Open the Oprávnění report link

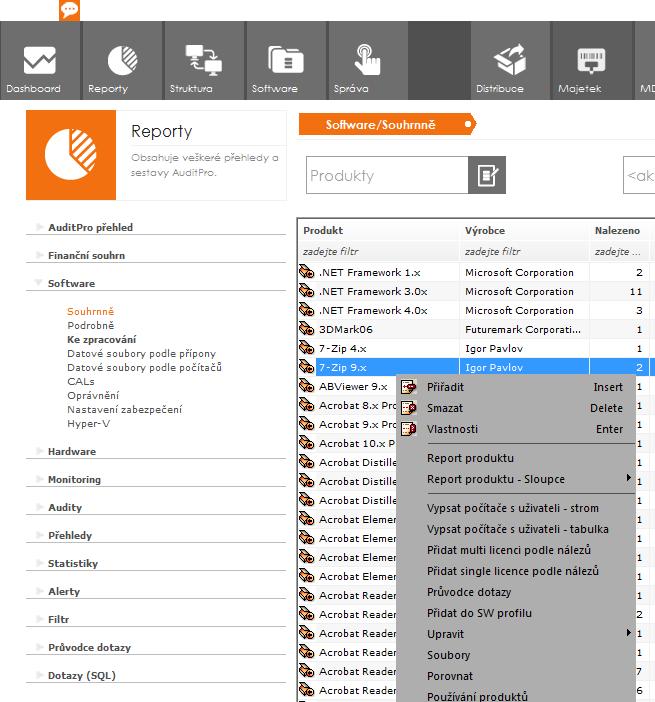[x=93, y=395]
